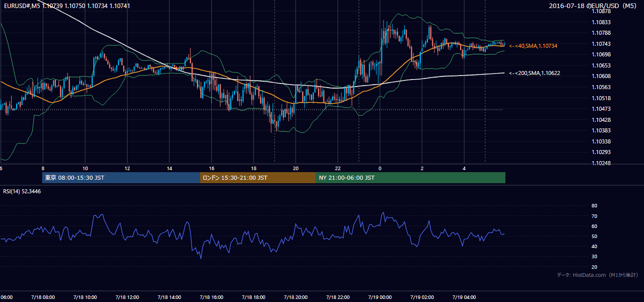The width and height of the screenshot is (644, 302).
Task: Click the 40 SMA label 1.10734
Action: pos(533,46)
